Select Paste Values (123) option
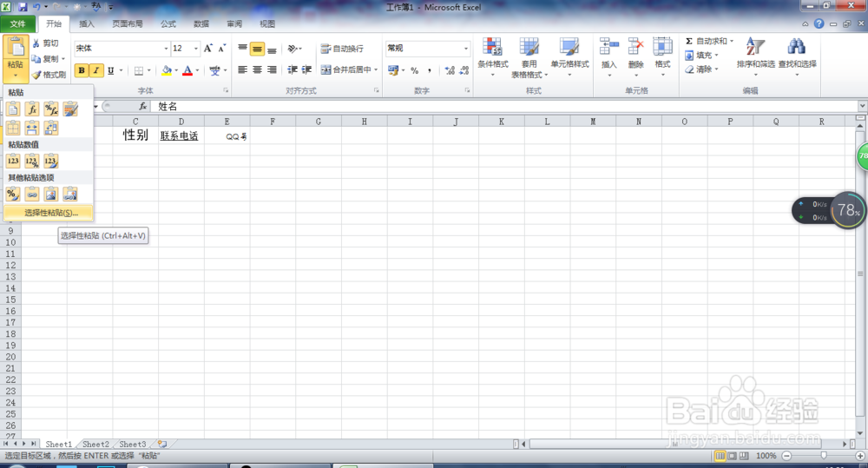868x468 pixels. pos(13,161)
